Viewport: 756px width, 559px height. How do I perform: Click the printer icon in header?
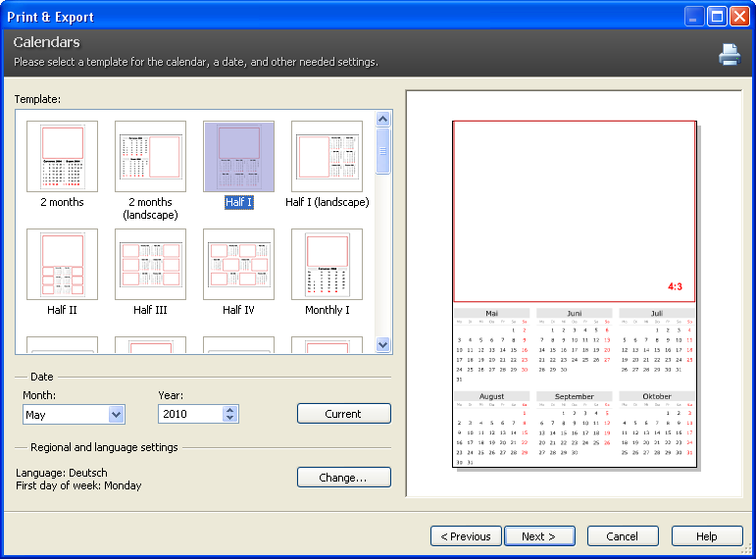[730, 54]
